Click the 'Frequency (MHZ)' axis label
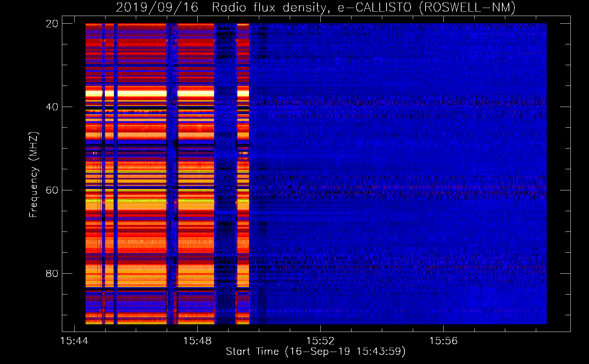This screenshot has width=589, height=364. (x=33, y=175)
